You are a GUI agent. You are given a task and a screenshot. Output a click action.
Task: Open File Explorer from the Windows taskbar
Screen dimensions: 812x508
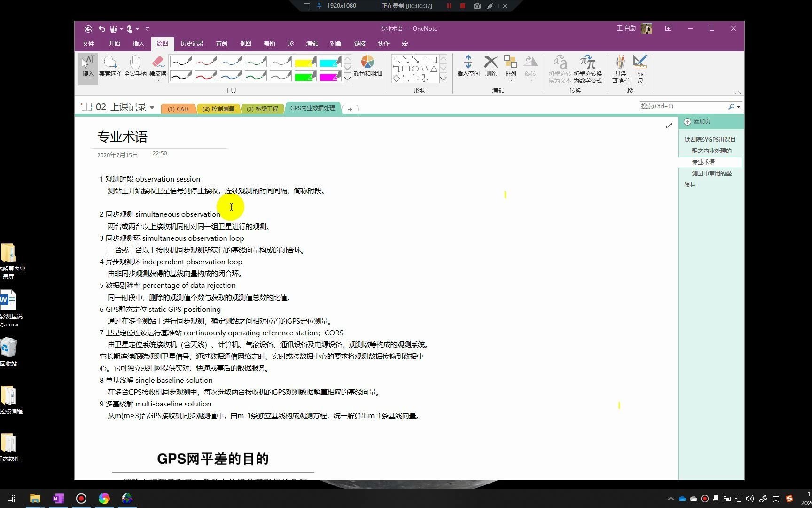click(35, 499)
